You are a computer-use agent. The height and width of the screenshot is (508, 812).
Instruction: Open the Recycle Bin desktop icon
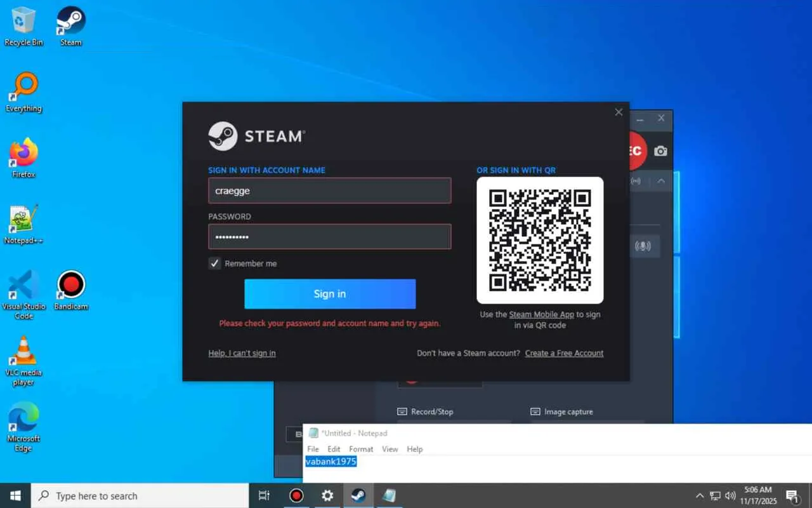click(23, 26)
